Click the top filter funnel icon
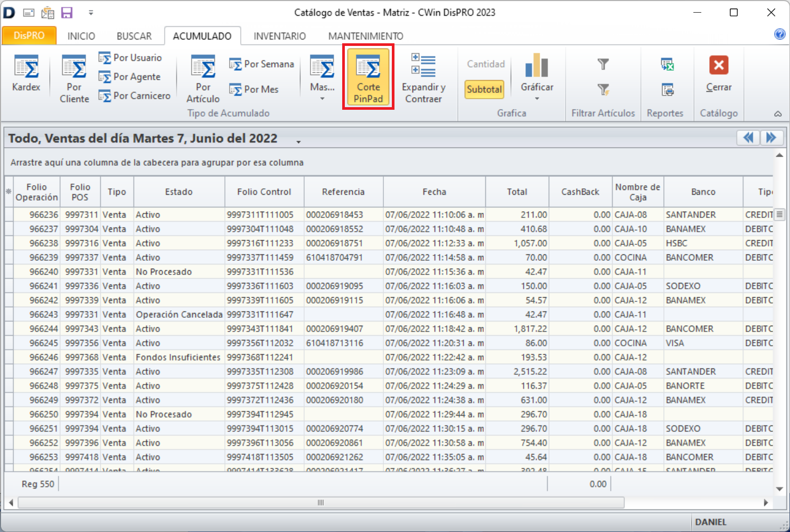Image resolution: width=790 pixels, height=532 pixels. pyautogui.click(x=603, y=64)
